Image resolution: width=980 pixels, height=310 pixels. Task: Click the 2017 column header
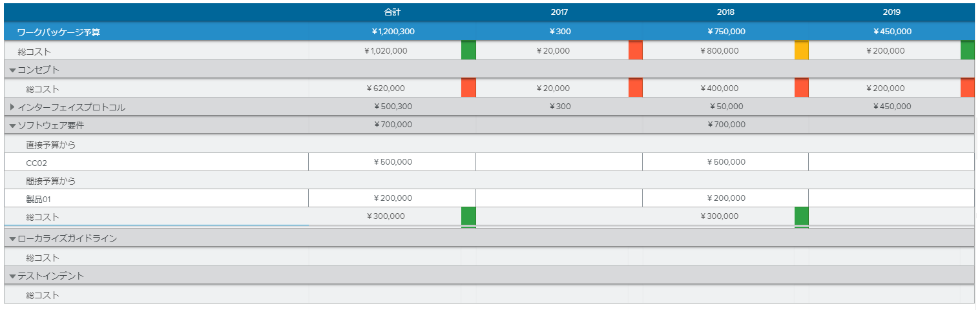coord(559,12)
